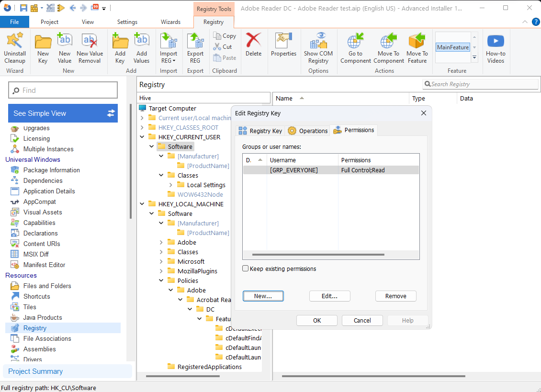The height and width of the screenshot is (392, 541).
Task: Select the [GRP_EVERYONE] permission row
Action: 331,170
